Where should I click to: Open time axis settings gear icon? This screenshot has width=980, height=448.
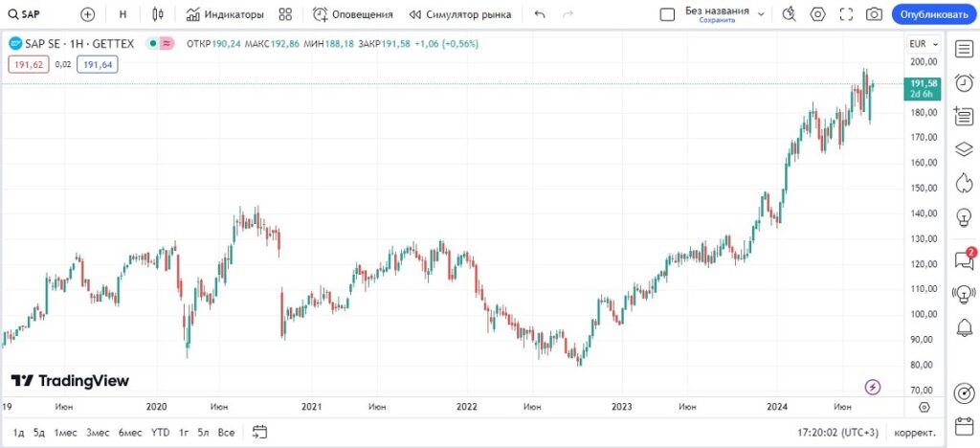[925, 408]
